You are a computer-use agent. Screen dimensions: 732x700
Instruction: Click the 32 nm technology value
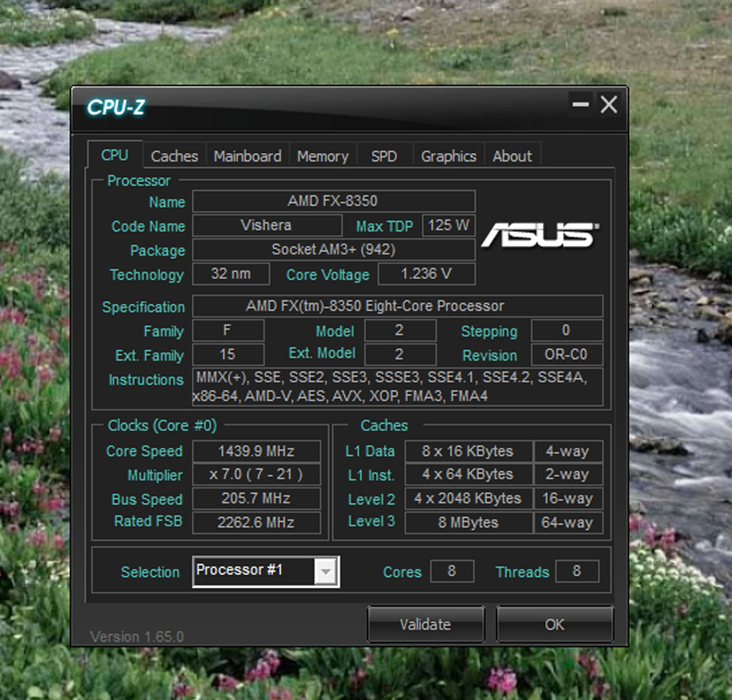[231, 274]
